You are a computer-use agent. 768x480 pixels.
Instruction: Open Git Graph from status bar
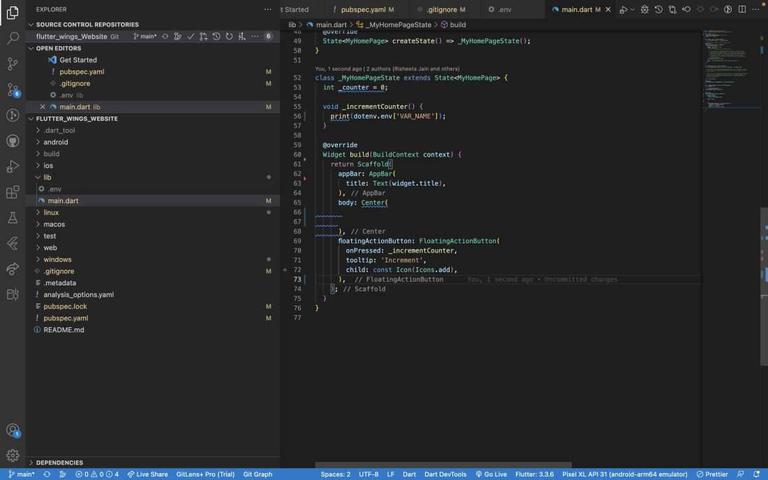click(x=258, y=474)
